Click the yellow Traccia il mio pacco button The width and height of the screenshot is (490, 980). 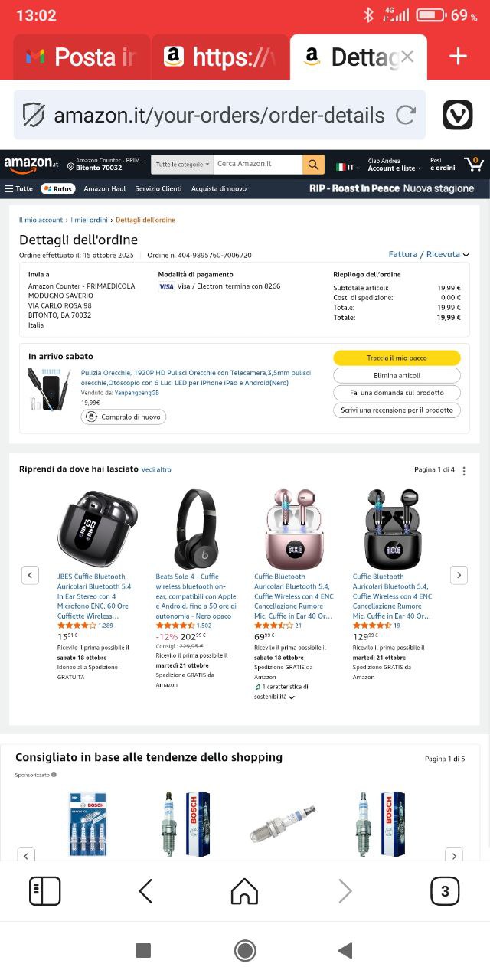(397, 358)
